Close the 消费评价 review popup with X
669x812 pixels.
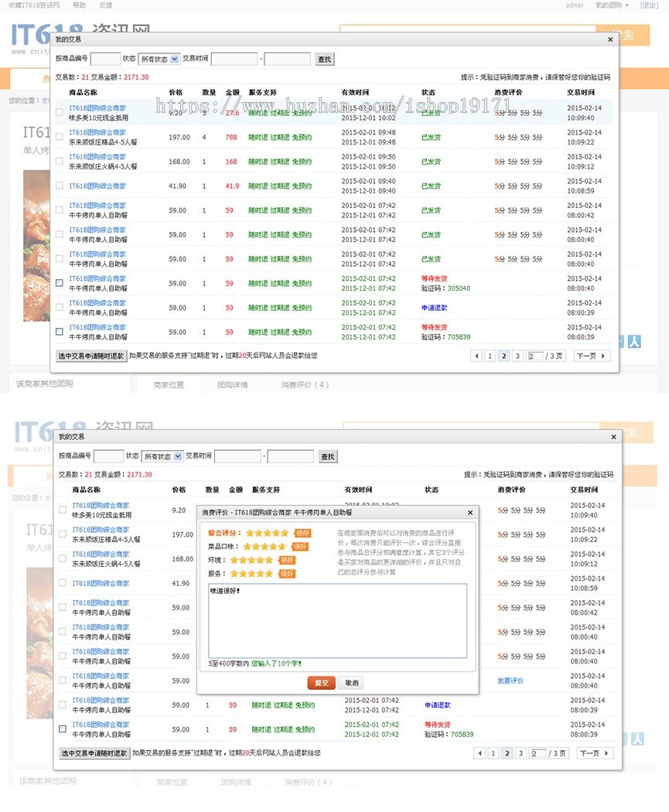click(470, 513)
